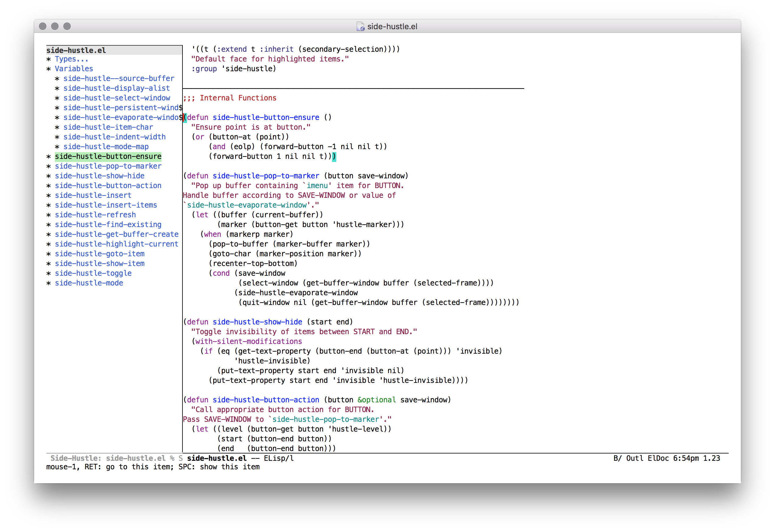The image size is (775, 532).
Task: Select highlighted side-hustle-button-ensure item
Action: click(x=108, y=156)
